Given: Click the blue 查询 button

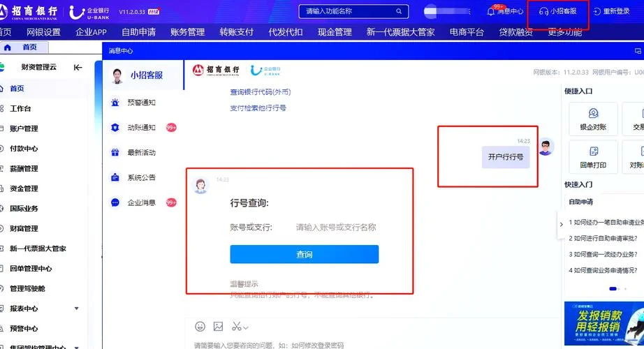Looking at the screenshot, I should coord(305,254).
